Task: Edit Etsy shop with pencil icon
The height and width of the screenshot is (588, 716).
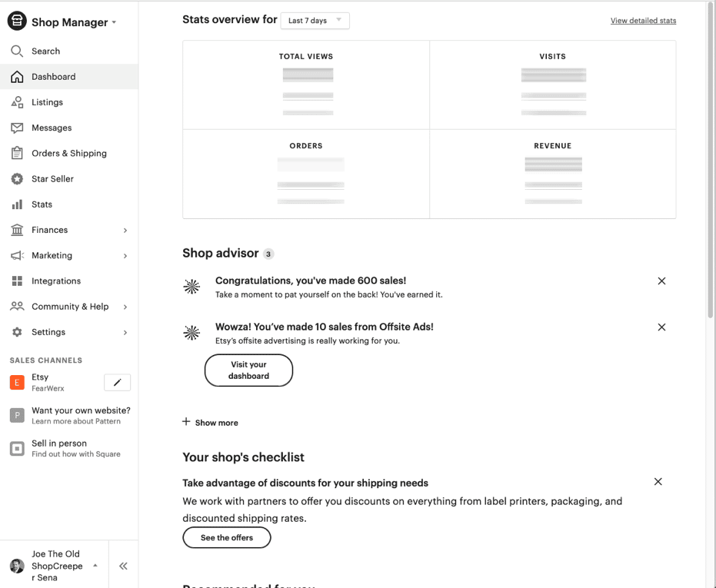Action: click(x=117, y=383)
